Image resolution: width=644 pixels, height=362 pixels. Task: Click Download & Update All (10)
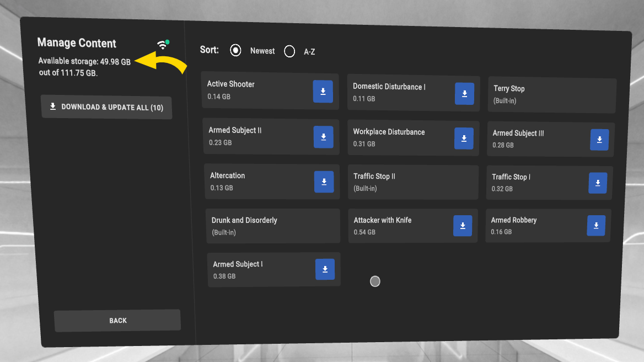pyautogui.click(x=106, y=107)
